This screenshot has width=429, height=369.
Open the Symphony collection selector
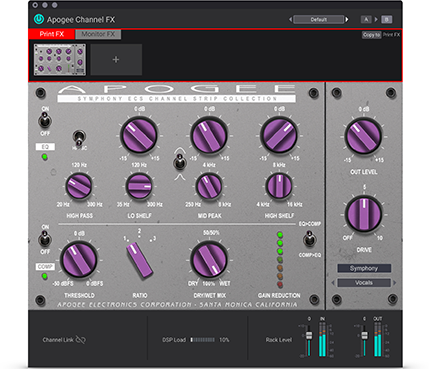364,268
